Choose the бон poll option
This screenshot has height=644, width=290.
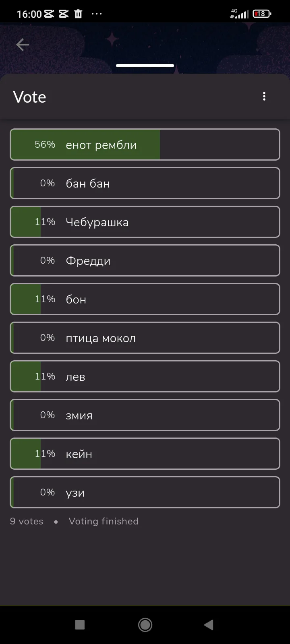click(x=145, y=299)
